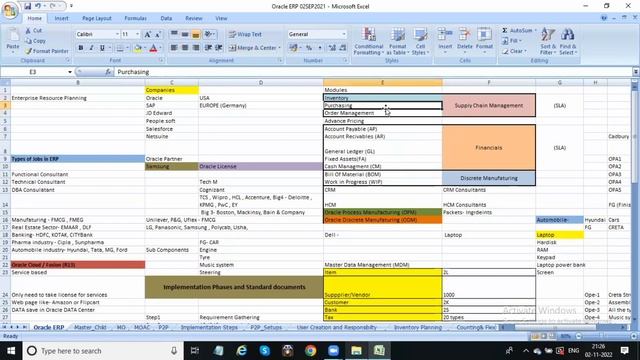The height and width of the screenshot is (360, 640).
Task: Select Implementation Phases and Standard documents cell
Action: (x=234, y=287)
